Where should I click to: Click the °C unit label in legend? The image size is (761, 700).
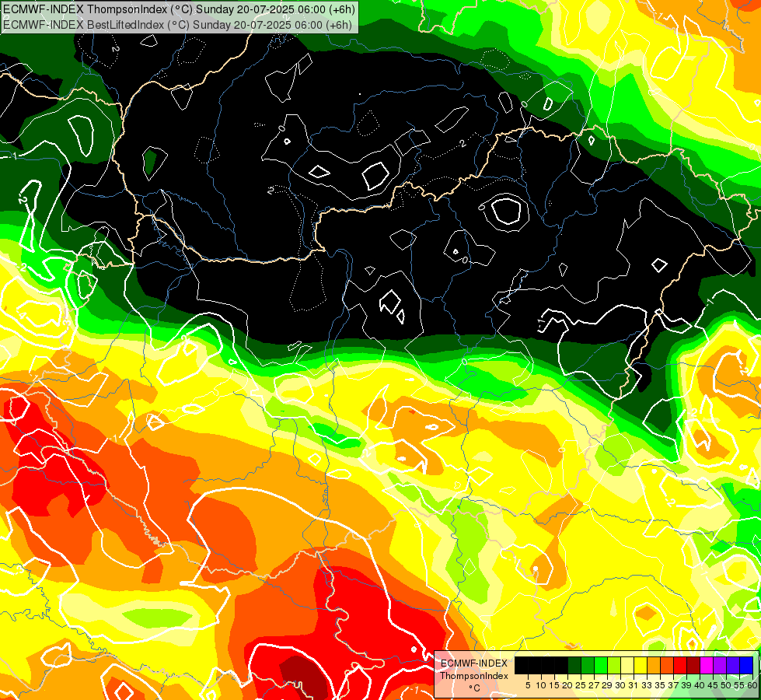pos(475,688)
